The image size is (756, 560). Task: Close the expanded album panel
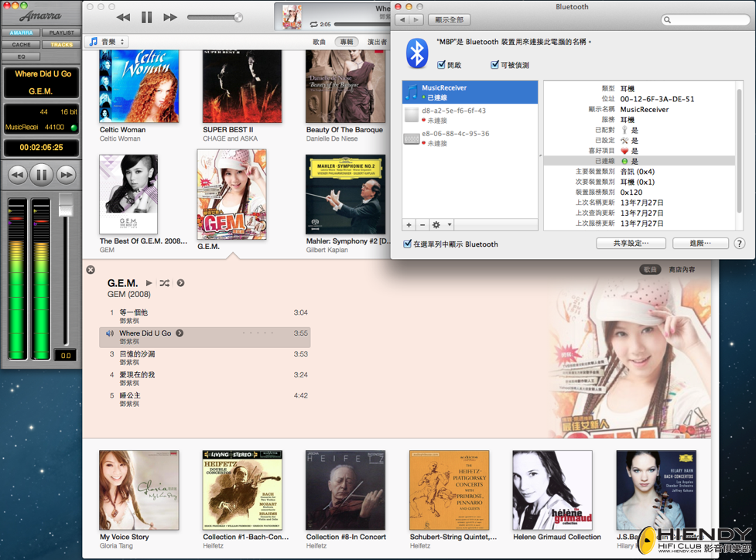[91, 270]
